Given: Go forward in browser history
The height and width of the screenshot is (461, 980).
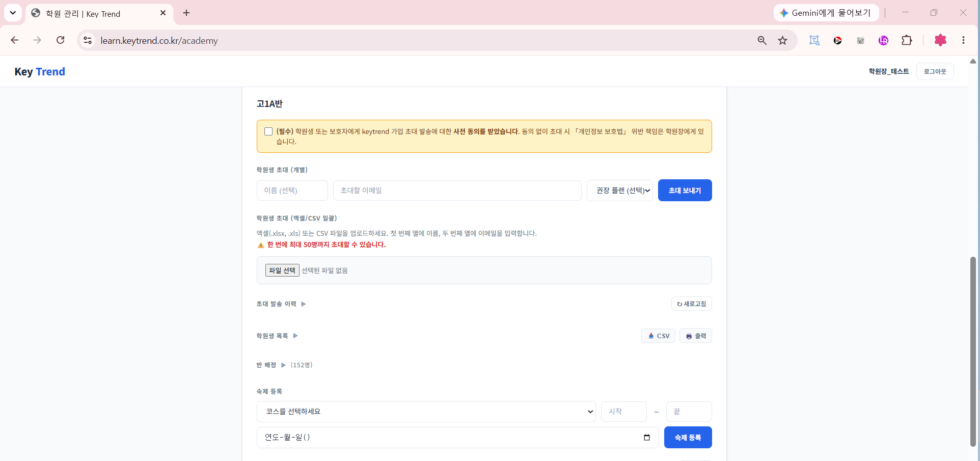Looking at the screenshot, I should pos(37,40).
